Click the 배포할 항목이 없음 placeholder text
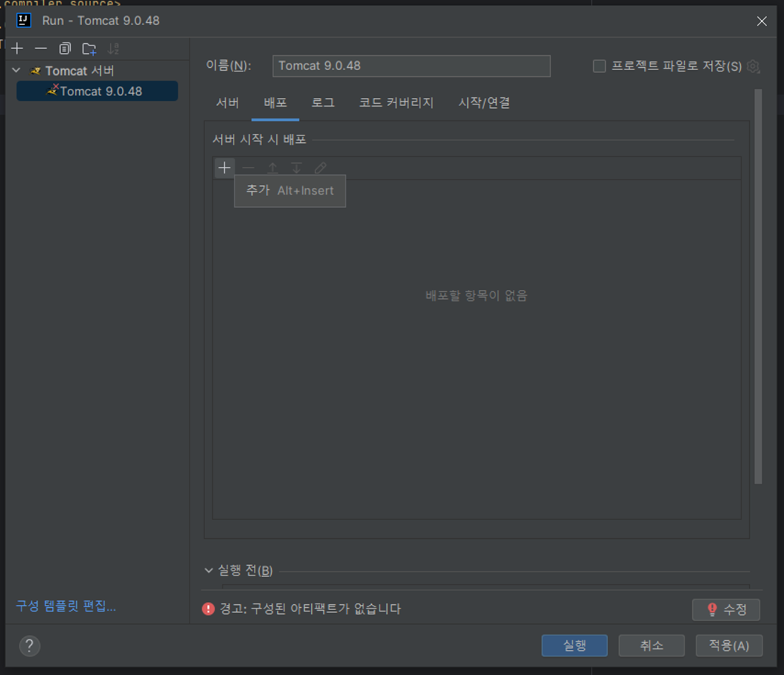This screenshot has width=784, height=675. click(x=476, y=295)
